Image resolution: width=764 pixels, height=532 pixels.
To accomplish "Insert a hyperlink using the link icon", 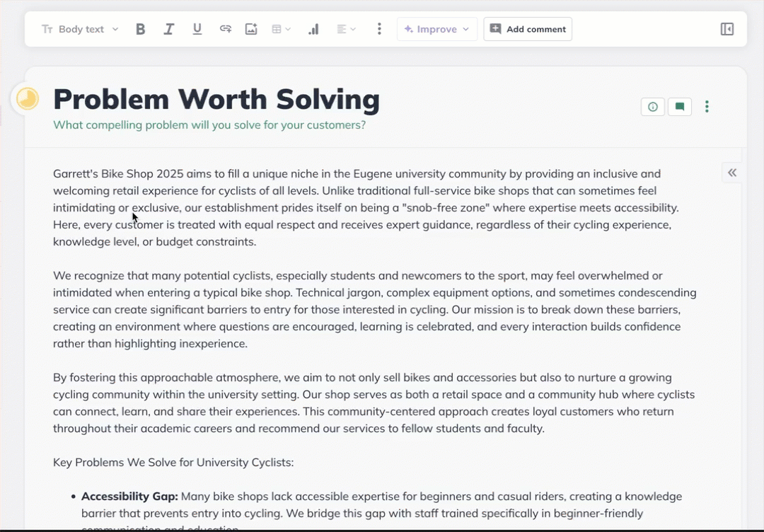I will (225, 29).
